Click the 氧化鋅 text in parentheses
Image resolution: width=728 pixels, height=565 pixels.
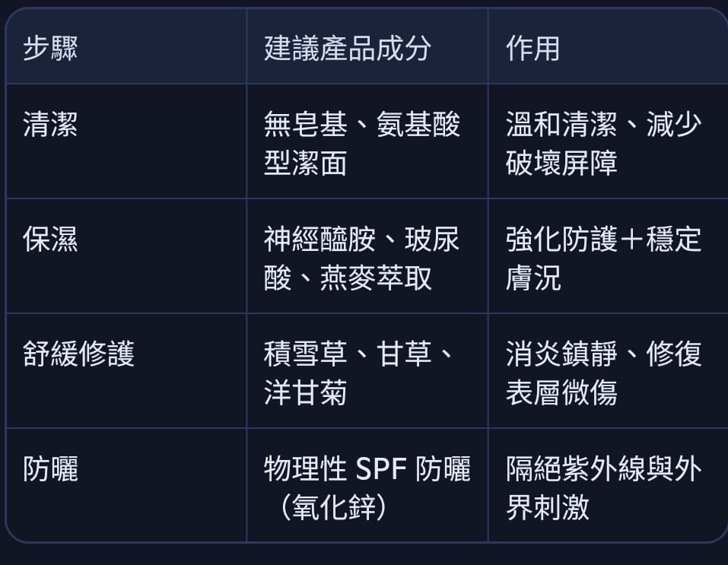[333, 507]
